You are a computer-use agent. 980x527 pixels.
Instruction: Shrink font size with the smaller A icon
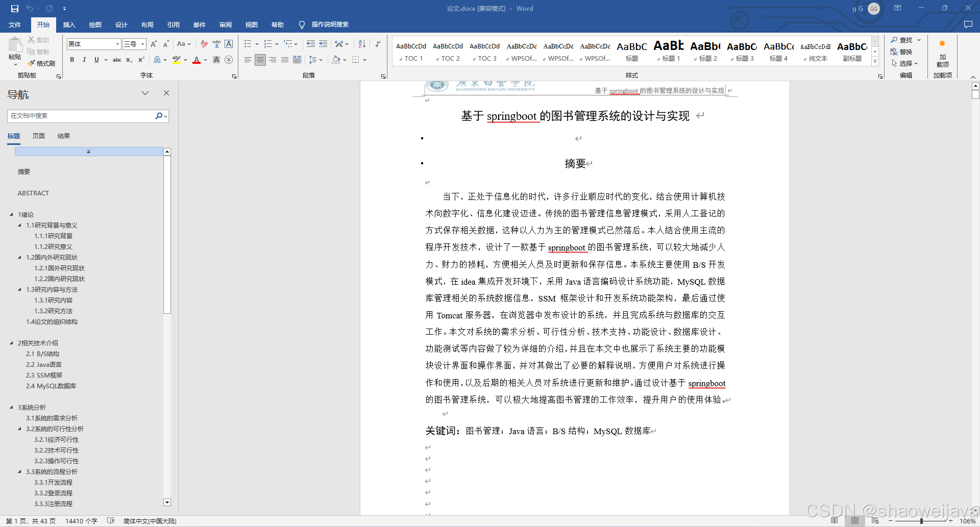(x=166, y=44)
